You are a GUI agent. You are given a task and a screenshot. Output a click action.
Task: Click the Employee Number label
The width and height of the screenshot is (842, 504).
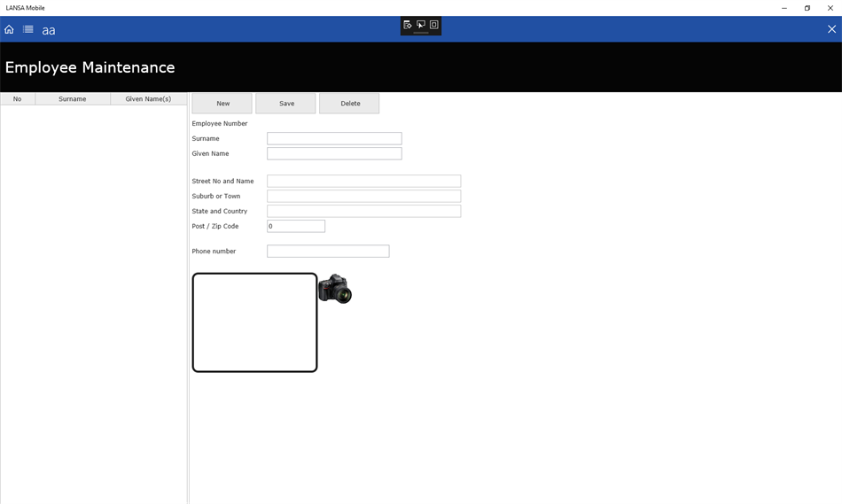click(220, 123)
